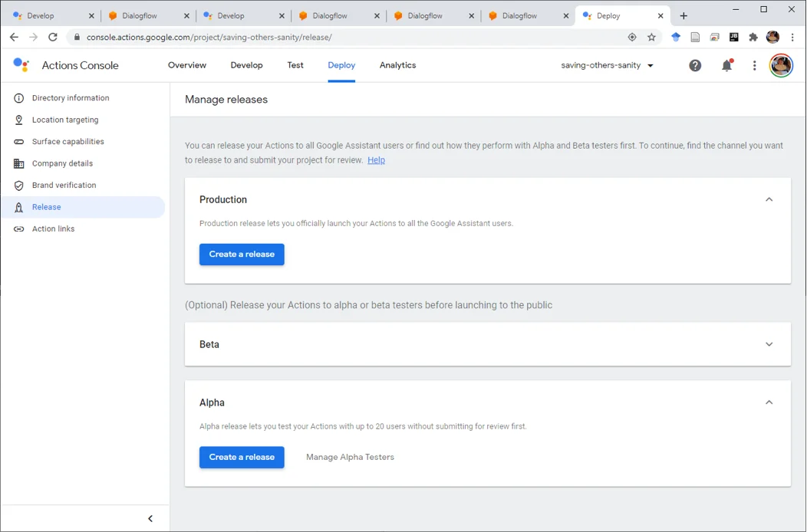Image resolution: width=807 pixels, height=532 pixels.
Task: Collapse the Production section chevron
Action: [x=769, y=199]
